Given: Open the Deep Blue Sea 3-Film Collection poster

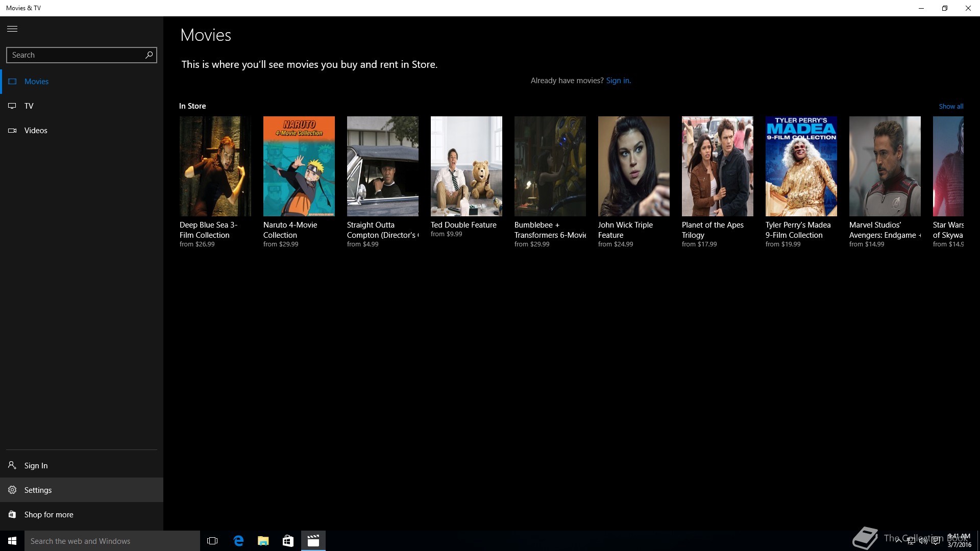Looking at the screenshot, I should pyautogui.click(x=215, y=166).
